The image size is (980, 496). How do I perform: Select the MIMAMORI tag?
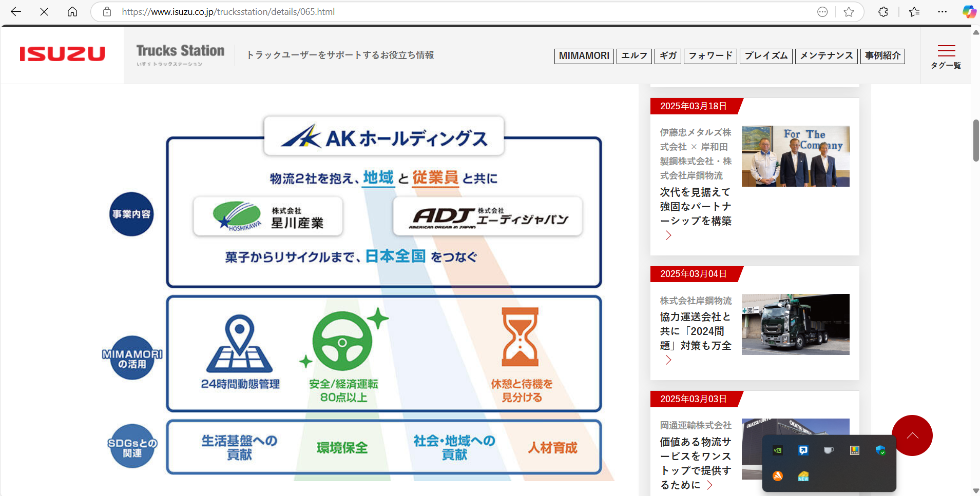584,56
